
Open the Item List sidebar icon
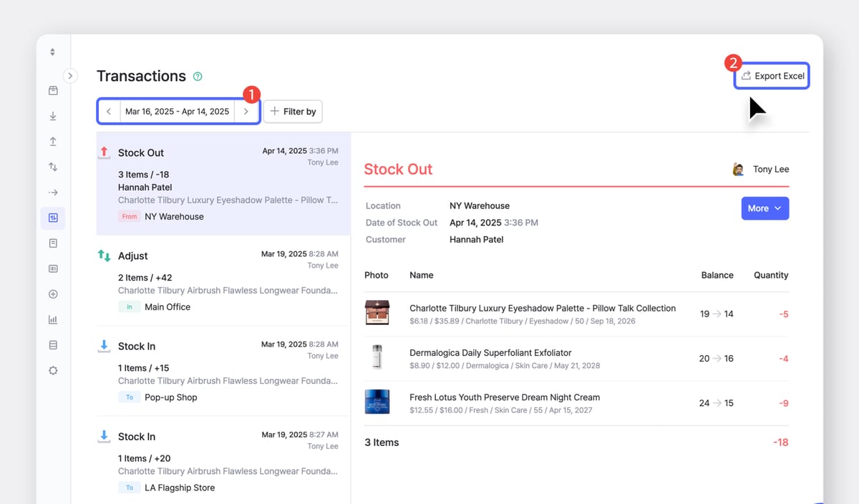(x=52, y=91)
